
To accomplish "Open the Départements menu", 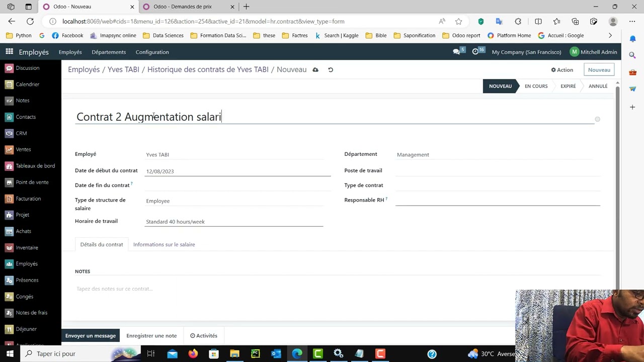I will pos(109,52).
